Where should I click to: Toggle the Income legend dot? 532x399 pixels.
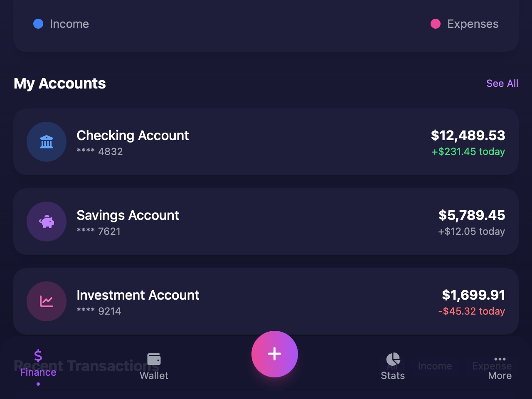[38, 24]
